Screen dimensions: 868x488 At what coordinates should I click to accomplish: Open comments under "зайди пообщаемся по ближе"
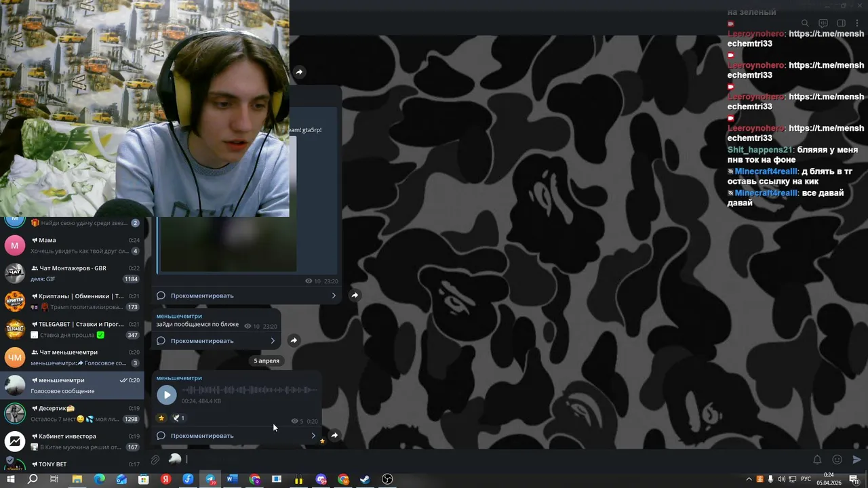[216, 341]
